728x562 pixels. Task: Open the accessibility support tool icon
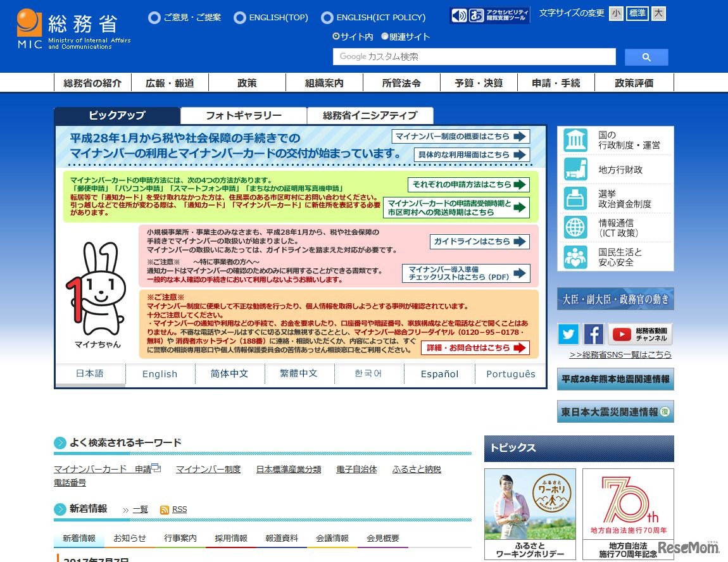489,16
